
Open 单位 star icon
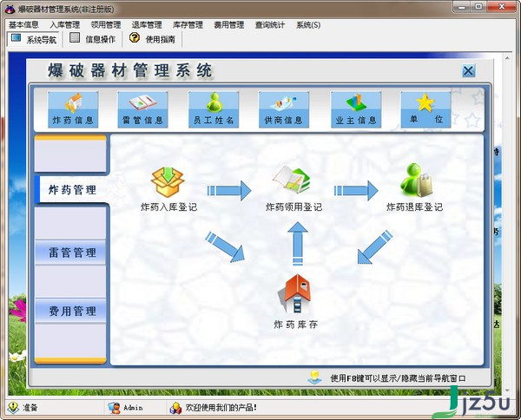(426, 109)
